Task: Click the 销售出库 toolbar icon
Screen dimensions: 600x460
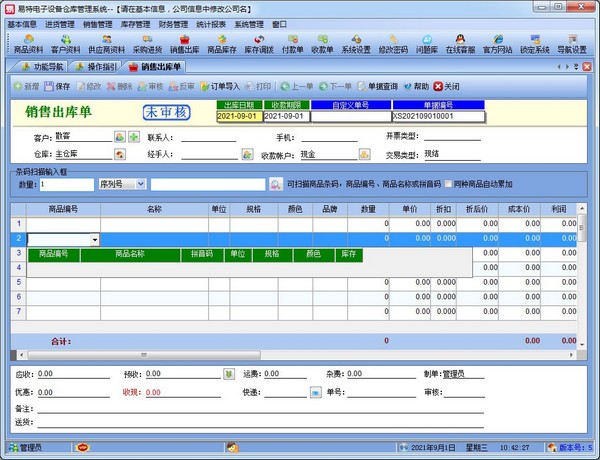Action: [x=185, y=43]
